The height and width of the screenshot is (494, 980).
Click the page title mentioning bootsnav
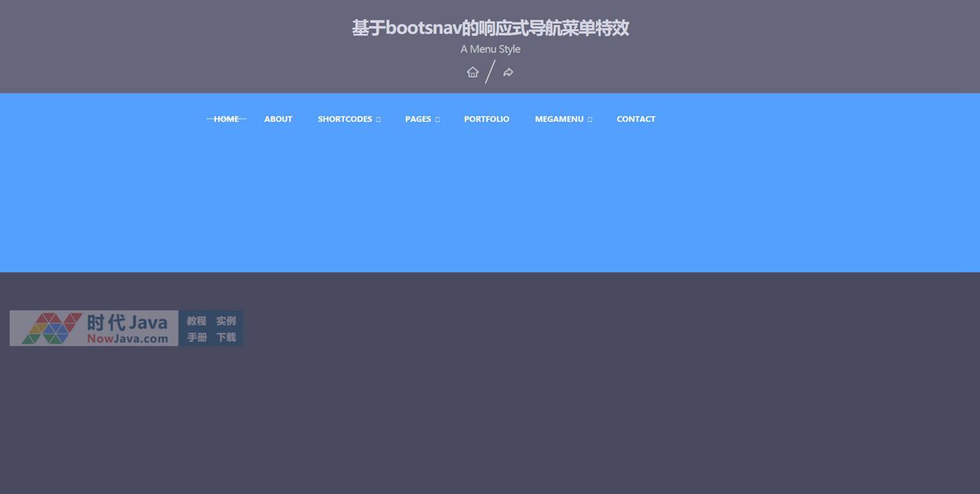coord(490,28)
